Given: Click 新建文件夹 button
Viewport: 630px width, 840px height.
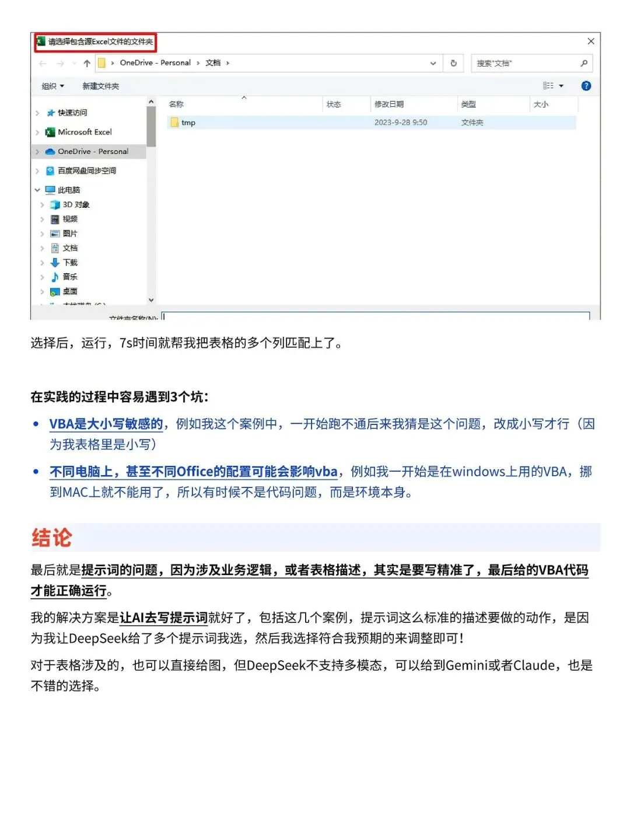Looking at the screenshot, I should pos(100,86).
